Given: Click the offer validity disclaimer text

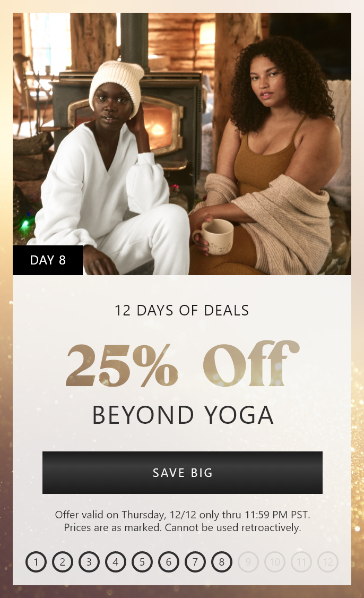Looking at the screenshot, I should click(182, 521).
